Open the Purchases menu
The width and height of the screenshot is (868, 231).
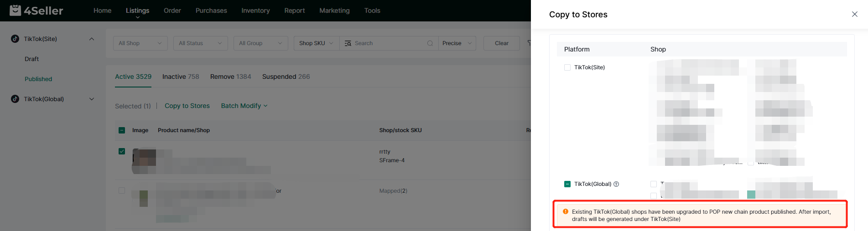[211, 10]
